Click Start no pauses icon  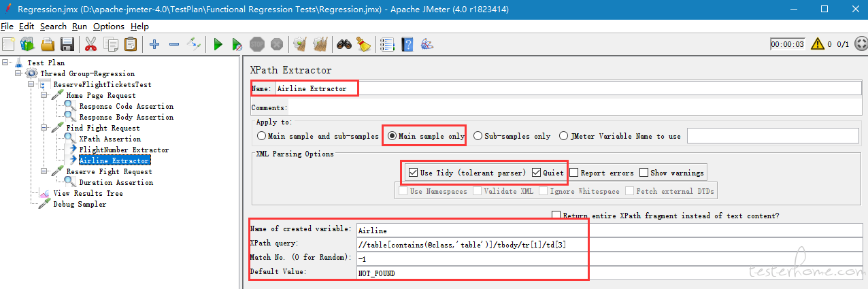pyautogui.click(x=237, y=44)
